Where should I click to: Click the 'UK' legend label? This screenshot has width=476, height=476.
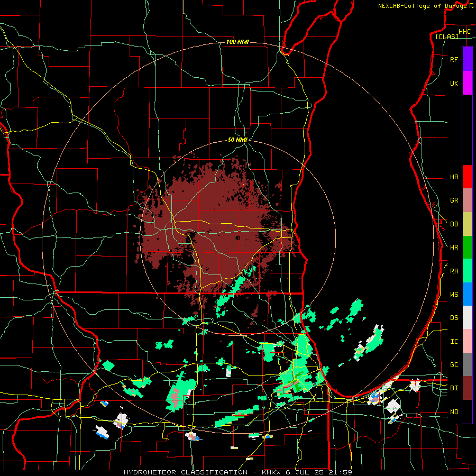pos(454,83)
